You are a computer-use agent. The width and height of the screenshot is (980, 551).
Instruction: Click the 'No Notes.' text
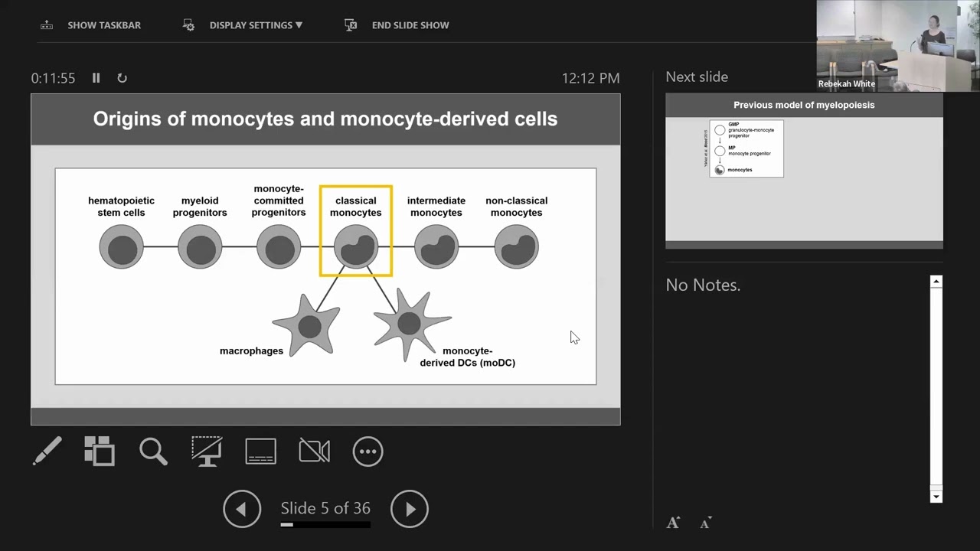pos(703,285)
